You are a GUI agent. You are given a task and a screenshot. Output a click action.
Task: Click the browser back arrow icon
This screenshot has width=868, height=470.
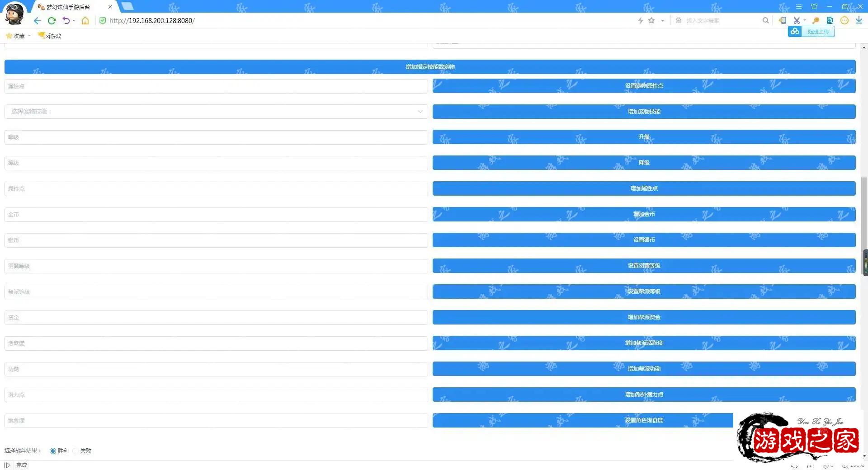38,21
